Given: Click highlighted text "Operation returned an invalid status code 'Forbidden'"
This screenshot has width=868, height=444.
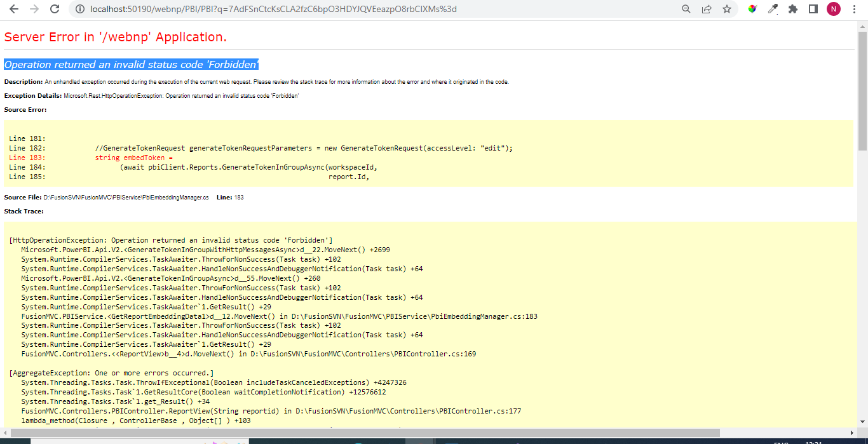Looking at the screenshot, I should point(131,65).
